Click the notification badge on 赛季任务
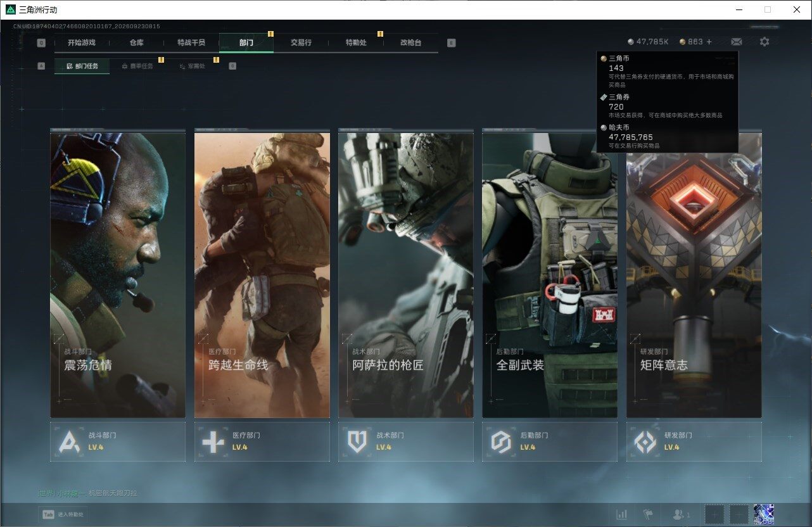The width and height of the screenshot is (812, 527). (161, 60)
